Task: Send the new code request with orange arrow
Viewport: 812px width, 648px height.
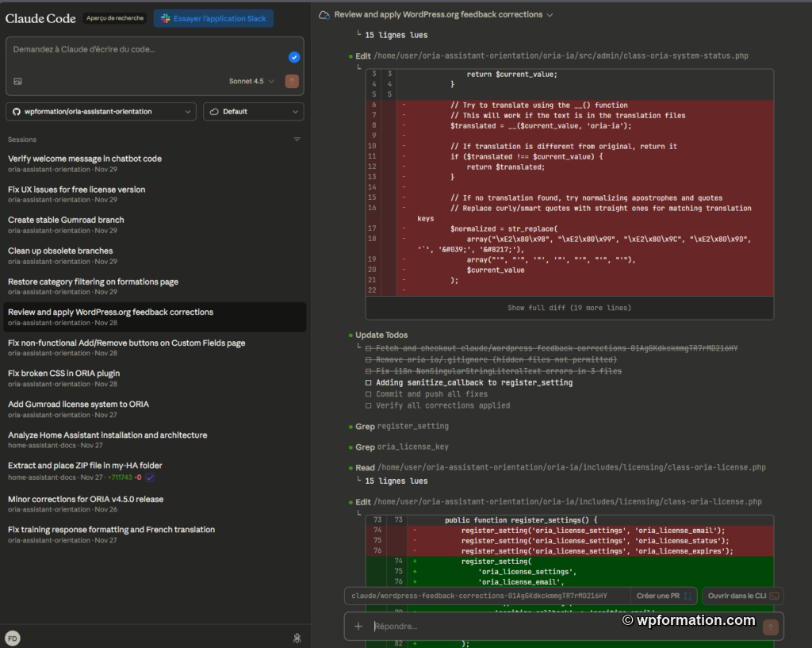Action: pyautogui.click(x=292, y=82)
